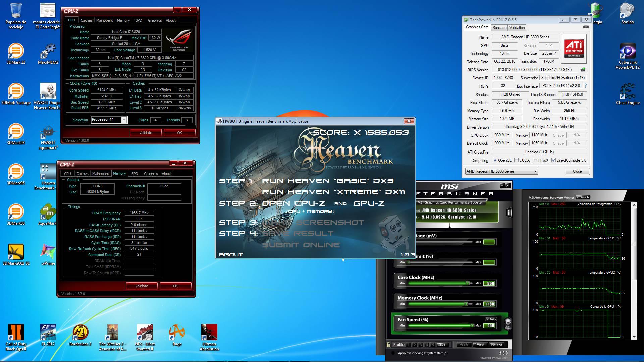Open the 3DMark Vantage shortcut
This screenshot has width=644, height=362.
click(16, 94)
